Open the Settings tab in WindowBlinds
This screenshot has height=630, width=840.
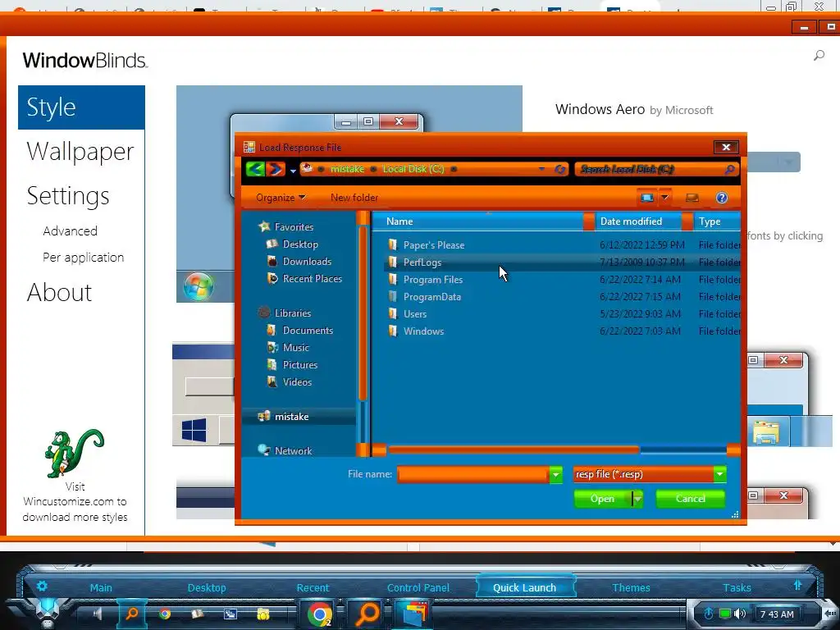coord(68,195)
